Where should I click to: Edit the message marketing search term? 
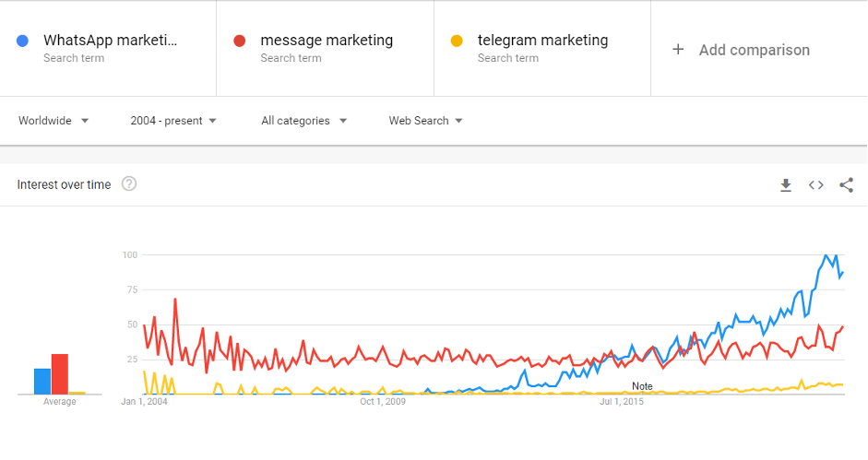point(327,41)
